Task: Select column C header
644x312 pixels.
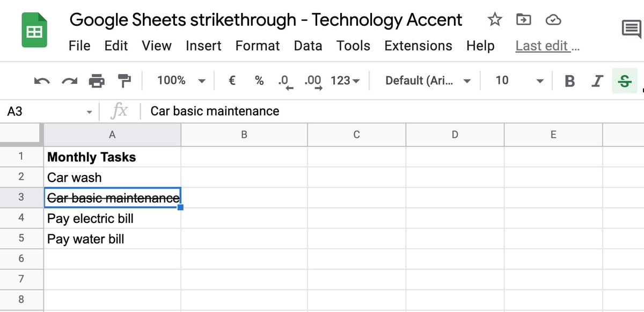Action: (356, 135)
